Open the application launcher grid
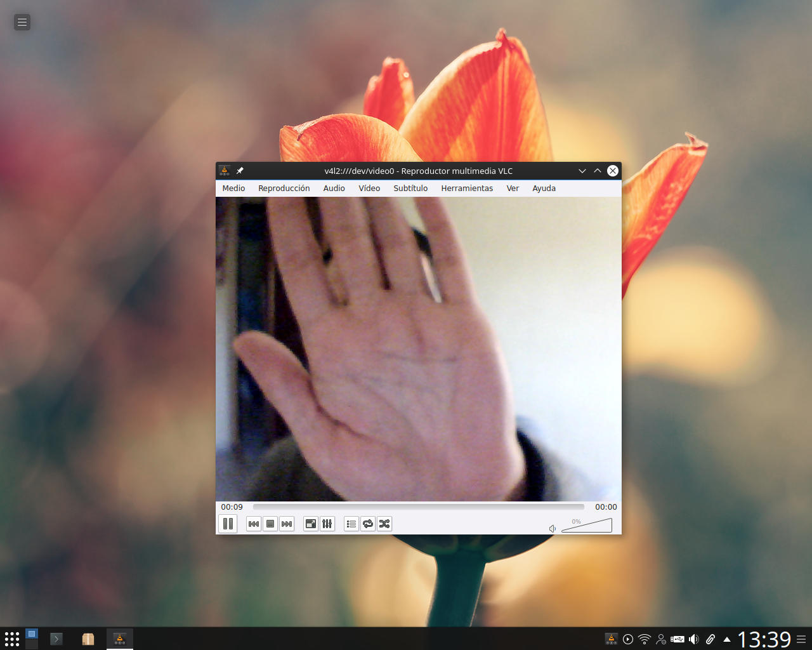Image resolution: width=812 pixels, height=650 pixels. coord(12,639)
